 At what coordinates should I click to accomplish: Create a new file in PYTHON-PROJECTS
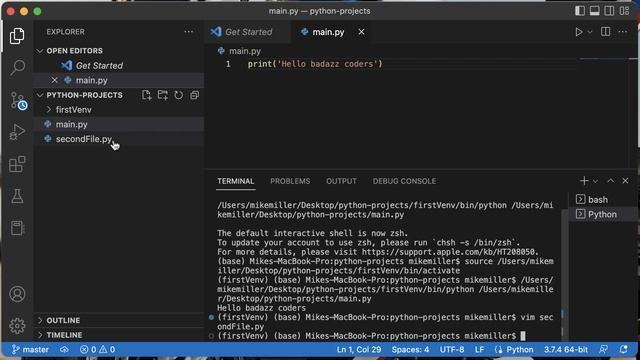coord(147,95)
